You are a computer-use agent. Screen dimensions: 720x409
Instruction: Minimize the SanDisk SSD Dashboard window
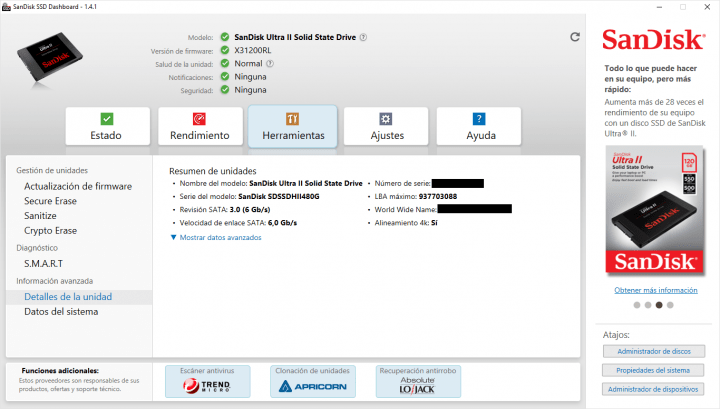659,7
